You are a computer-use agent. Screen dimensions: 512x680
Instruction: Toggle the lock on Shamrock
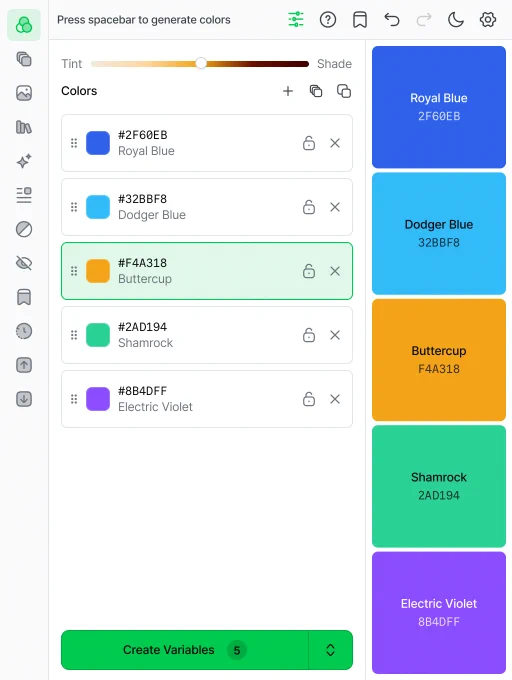309,335
